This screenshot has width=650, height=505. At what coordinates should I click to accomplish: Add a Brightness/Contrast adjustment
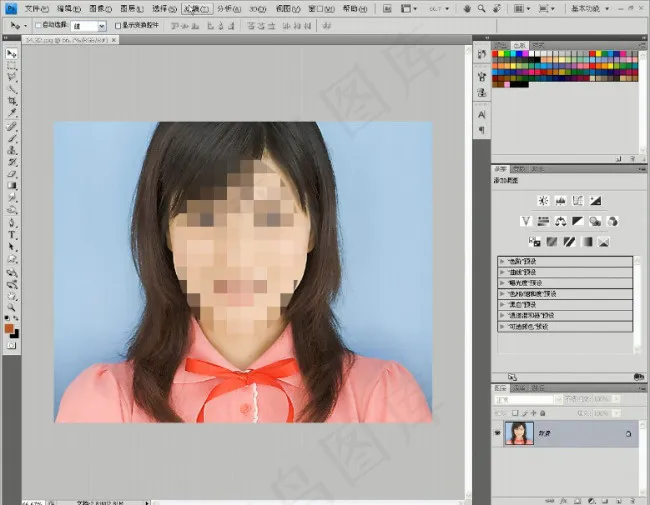click(542, 200)
